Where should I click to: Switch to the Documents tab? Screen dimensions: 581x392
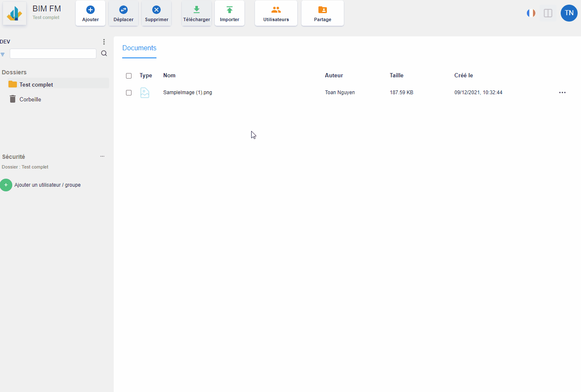tap(139, 48)
